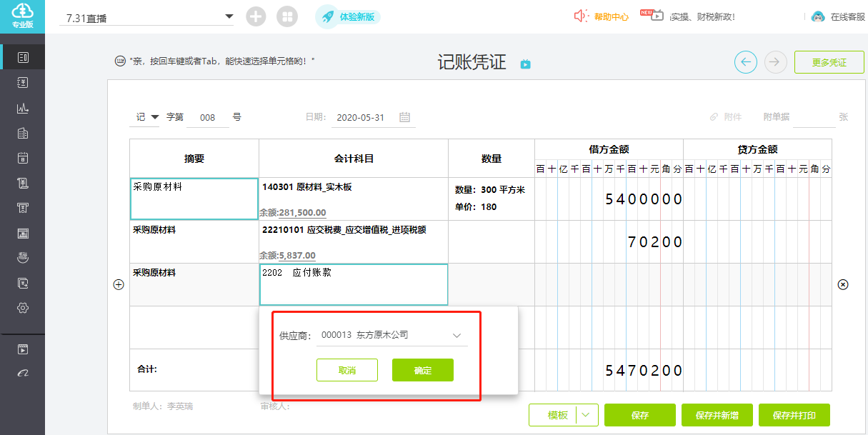Click the four-squares grid icon in top bar
The height and width of the screenshot is (435, 868).
point(287,16)
